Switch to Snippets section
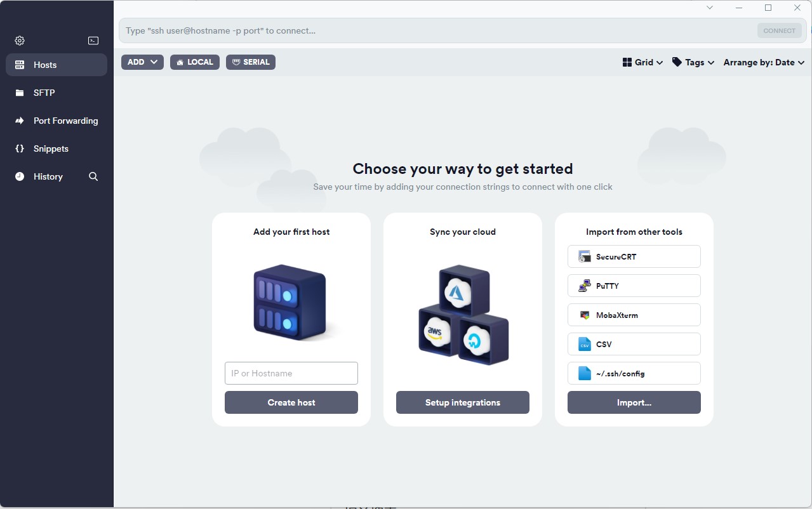The width and height of the screenshot is (812, 509). pos(51,149)
